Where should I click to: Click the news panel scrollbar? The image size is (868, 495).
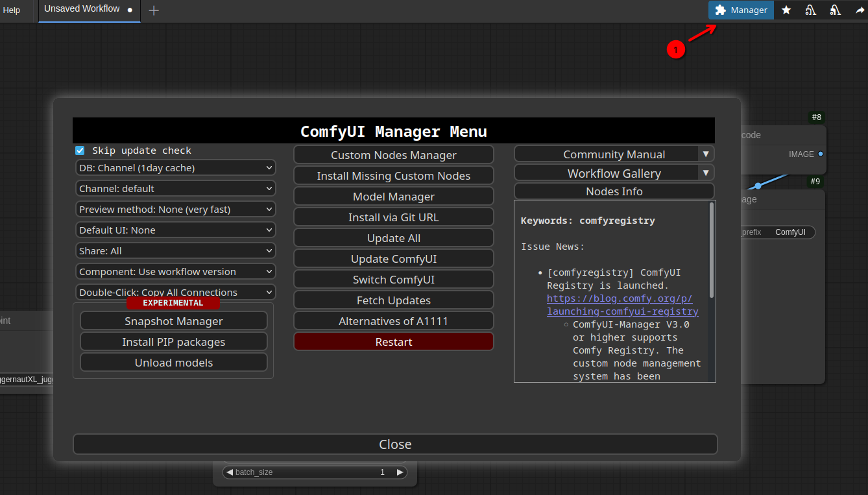coord(712,250)
